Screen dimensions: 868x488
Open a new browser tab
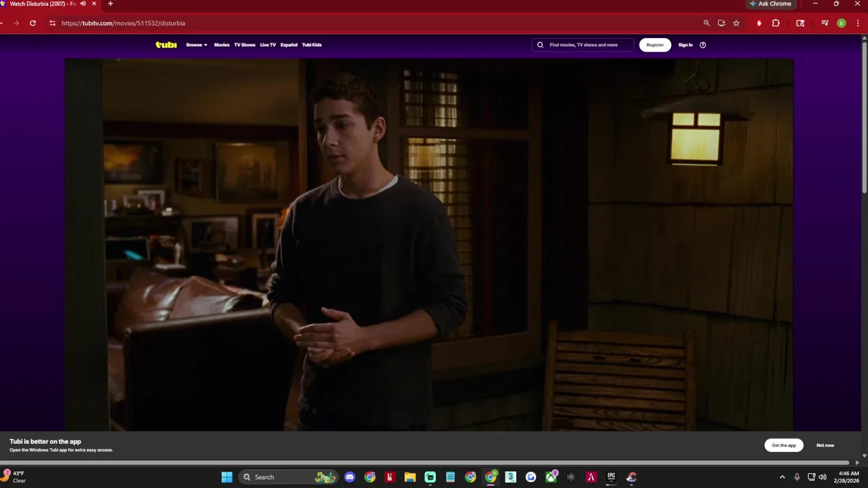coord(111,3)
